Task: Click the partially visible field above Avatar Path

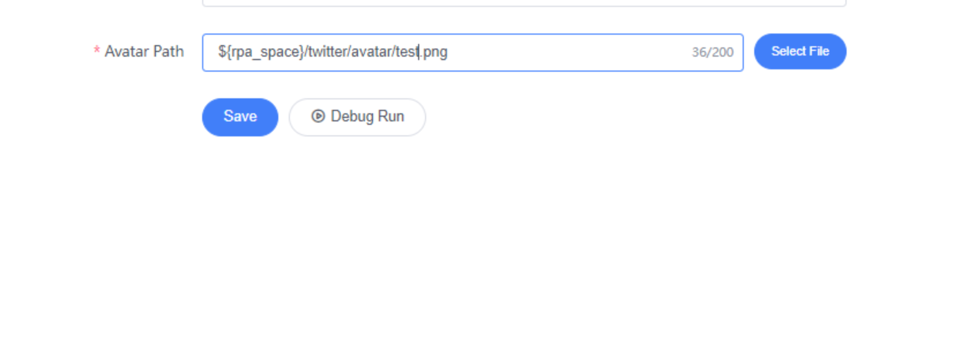Action: (524, 3)
